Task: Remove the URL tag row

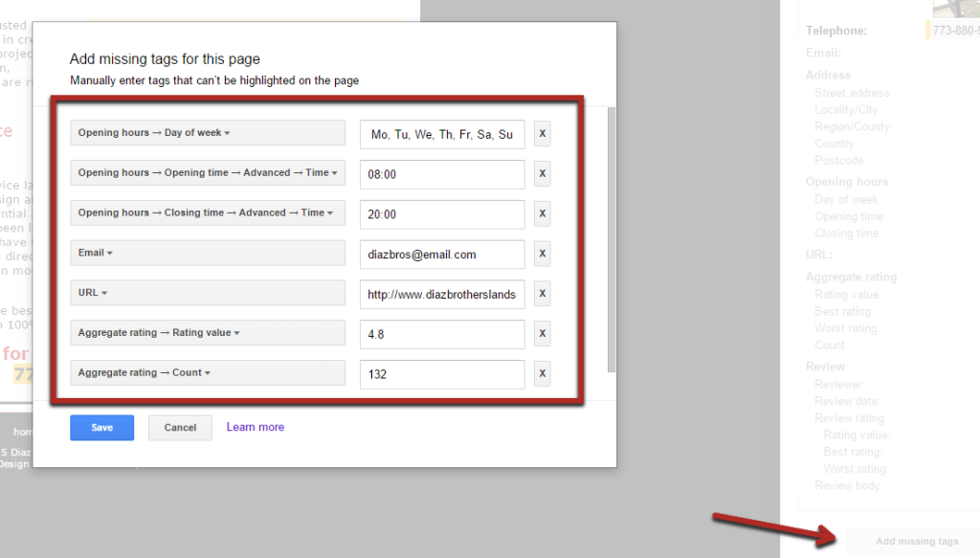Action: (x=542, y=293)
